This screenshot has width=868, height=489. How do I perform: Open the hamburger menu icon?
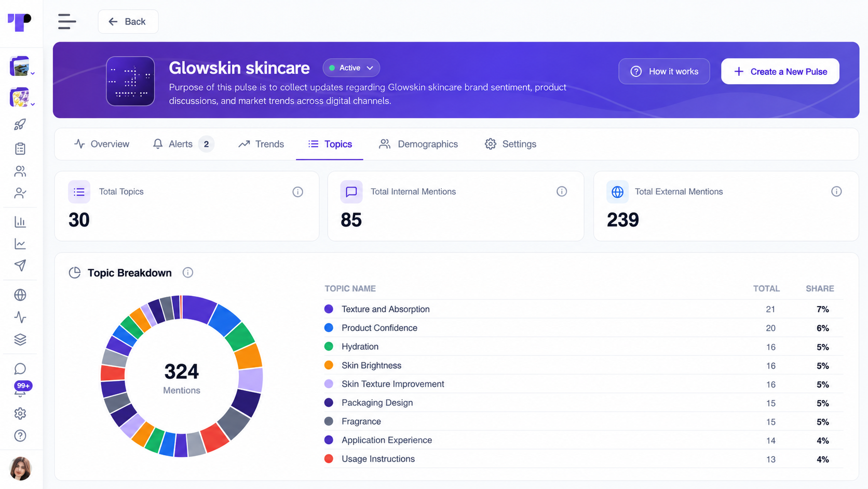[67, 21]
